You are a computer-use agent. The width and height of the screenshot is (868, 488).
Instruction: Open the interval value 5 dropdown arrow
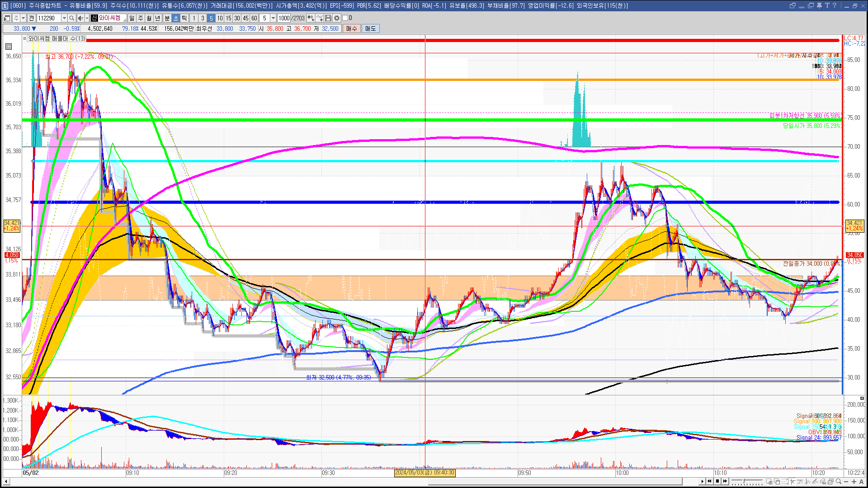(273, 18)
